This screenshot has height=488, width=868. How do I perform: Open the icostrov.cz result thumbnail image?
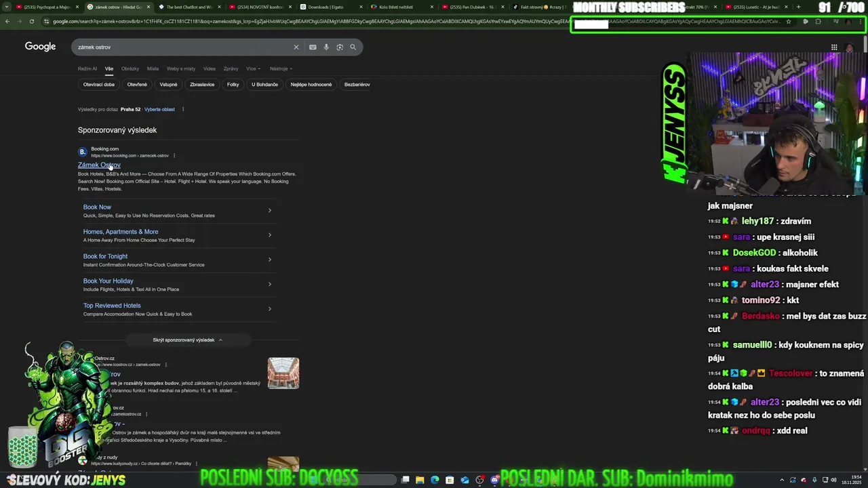[283, 373]
